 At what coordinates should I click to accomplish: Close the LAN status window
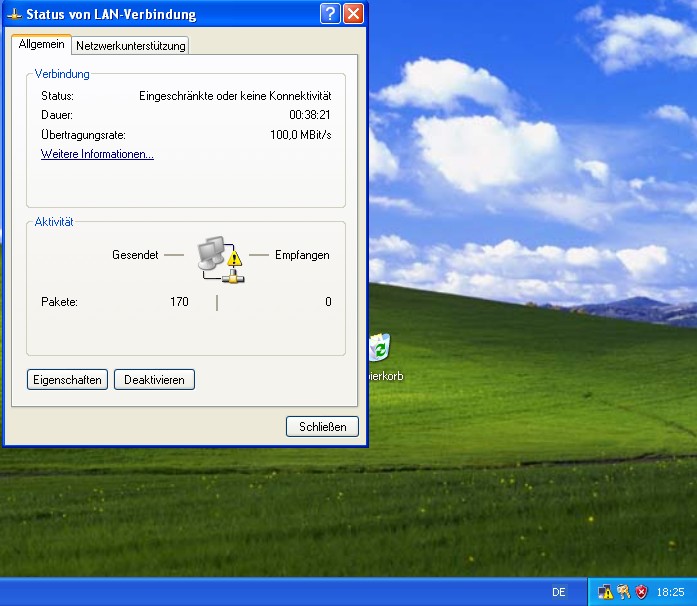coord(353,14)
